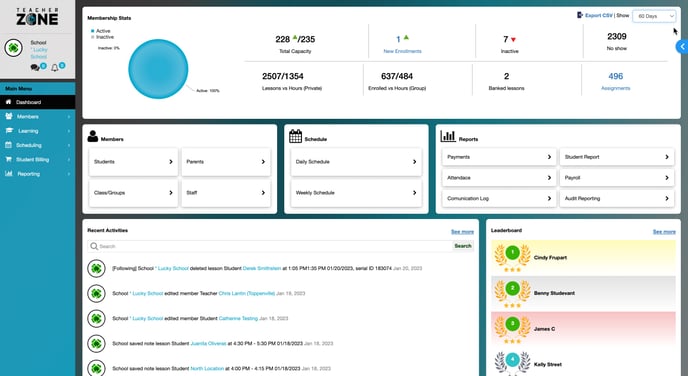Click the Lucky School avatar logo
Image resolution: width=688 pixels, height=376 pixels.
pyautogui.click(x=14, y=48)
